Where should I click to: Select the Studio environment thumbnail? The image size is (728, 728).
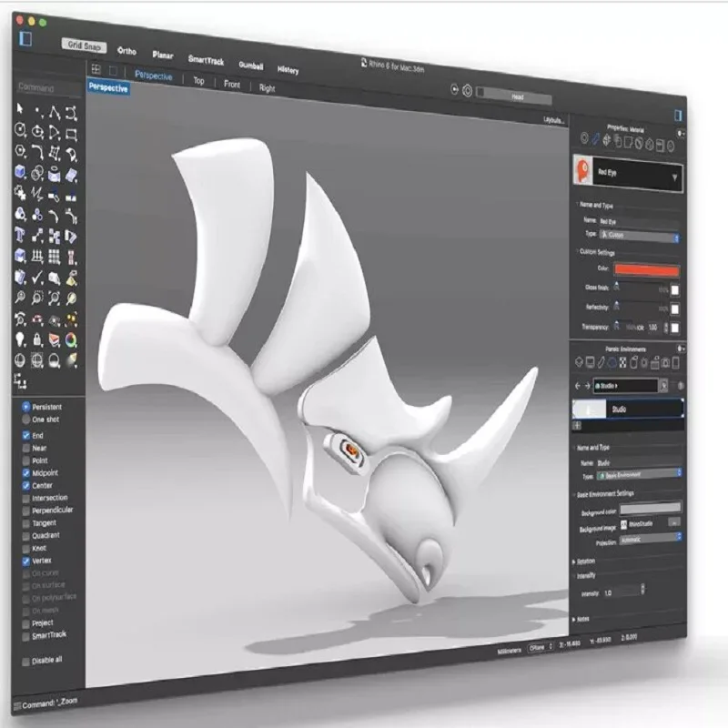coord(588,409)
